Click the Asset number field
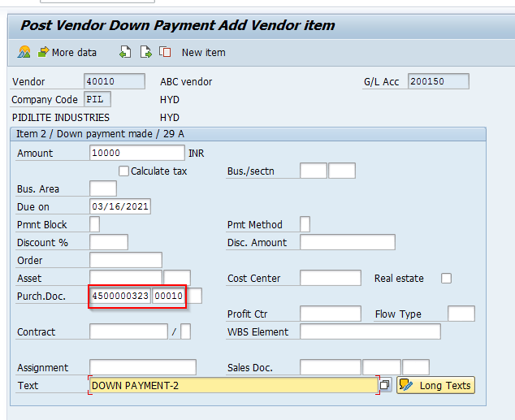515x420 pixels. coord(126,278)
